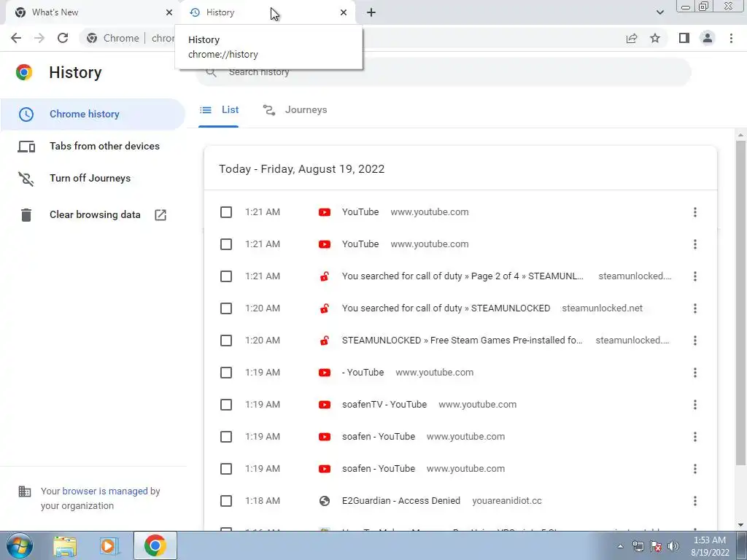Select Chrome history in sidebar
The image size is (747, 560).
tap(93, 114)
